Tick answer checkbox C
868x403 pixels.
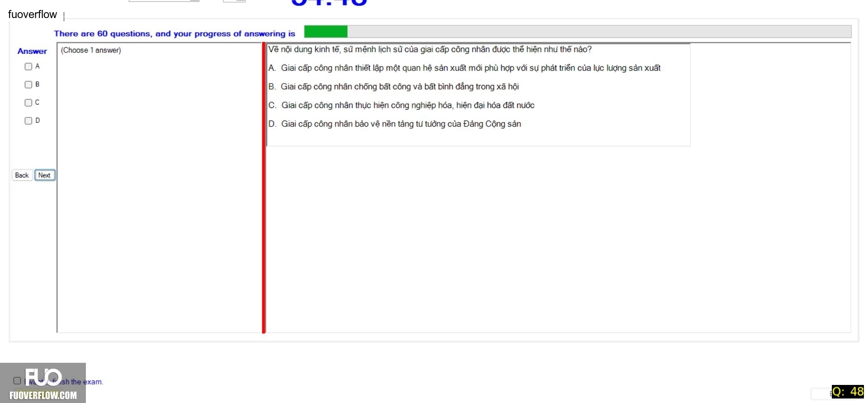point(28,103)
